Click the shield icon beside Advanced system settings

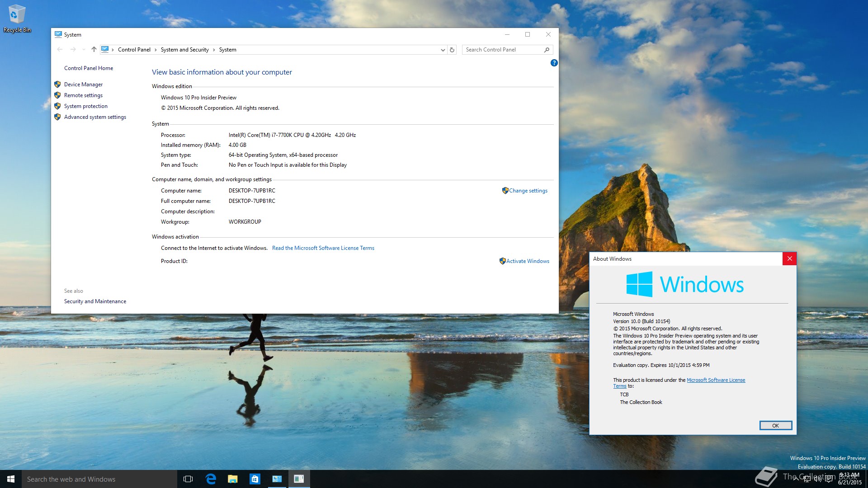(x=57, y=117)
